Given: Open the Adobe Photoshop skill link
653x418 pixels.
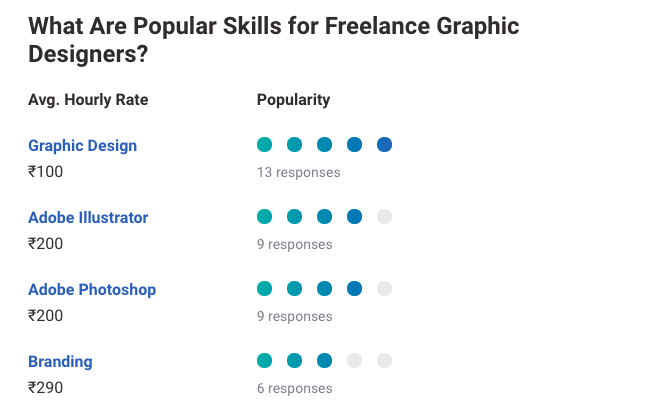Looking at the screenshot, I should click(92, 289).
